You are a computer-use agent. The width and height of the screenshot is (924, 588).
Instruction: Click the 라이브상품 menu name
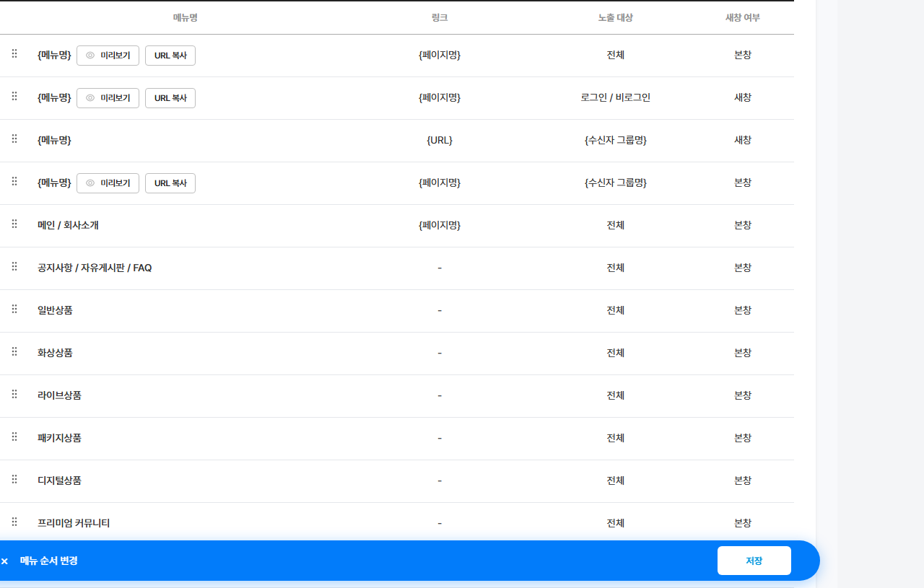[59, 395]
